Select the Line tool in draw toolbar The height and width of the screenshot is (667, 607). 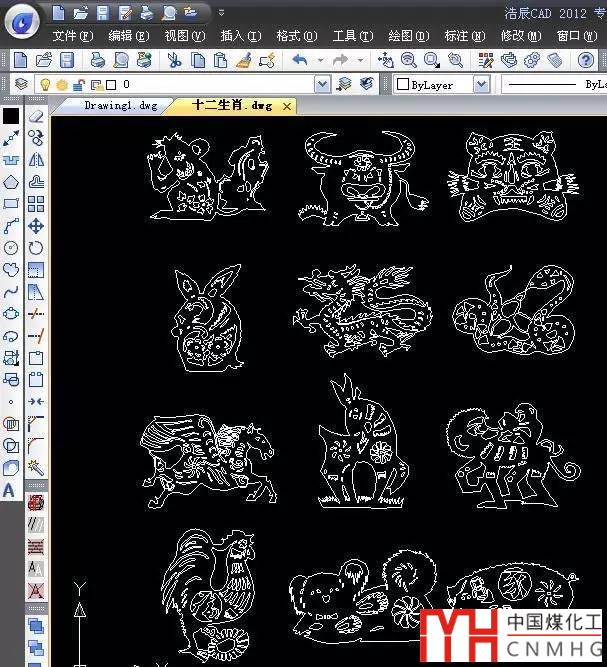pyautogui.click(x=11, y=138)
